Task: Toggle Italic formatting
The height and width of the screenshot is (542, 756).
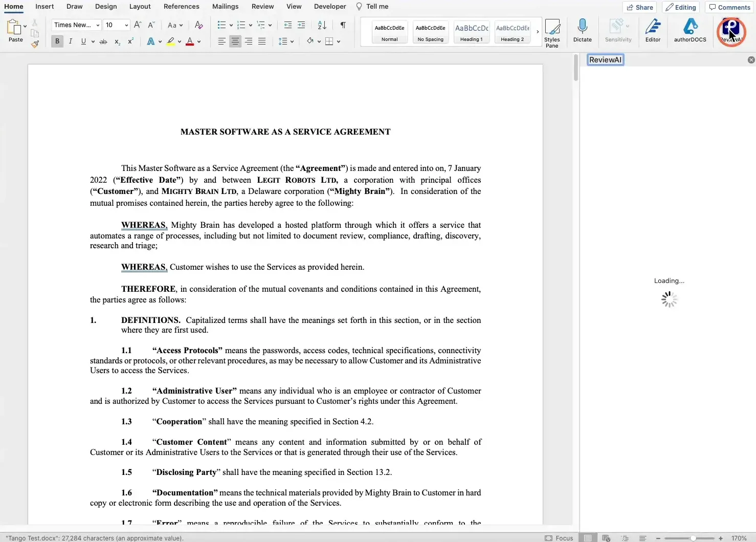Action: pyautogui.click(x=70, y=41)
